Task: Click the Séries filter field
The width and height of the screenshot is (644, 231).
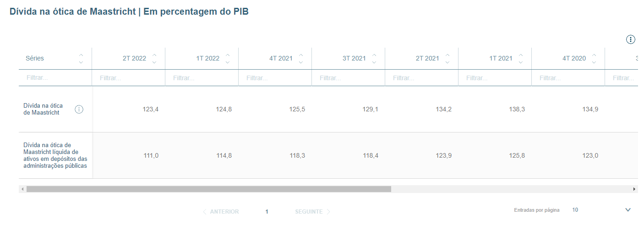Action: 55,78
